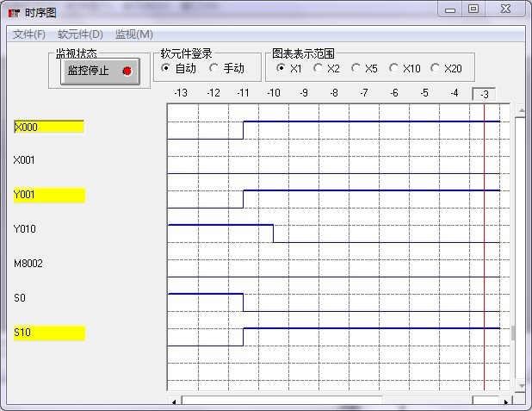Open the 文件(F) menu
The height and width of the screenshot is (411, 532).
click(29, 34)
